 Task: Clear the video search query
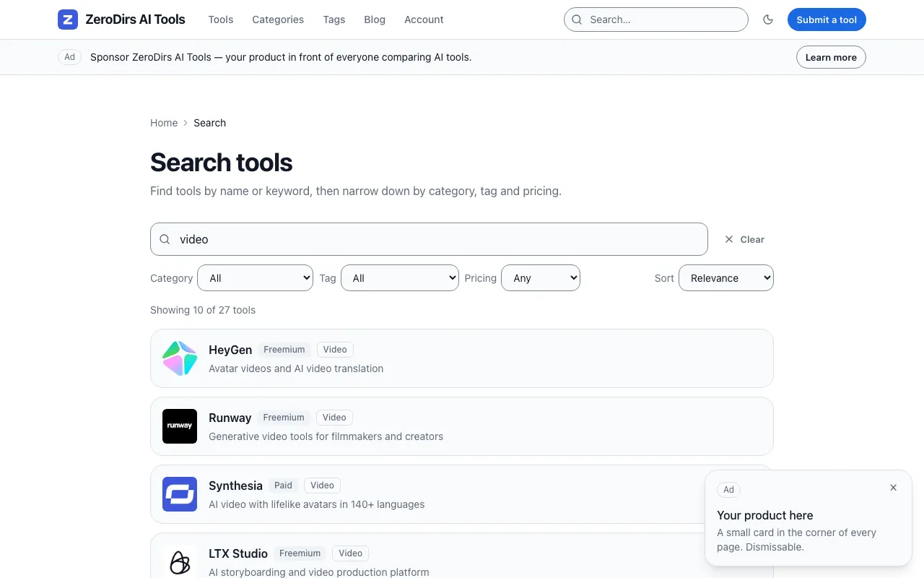click(x=744, y=239)
